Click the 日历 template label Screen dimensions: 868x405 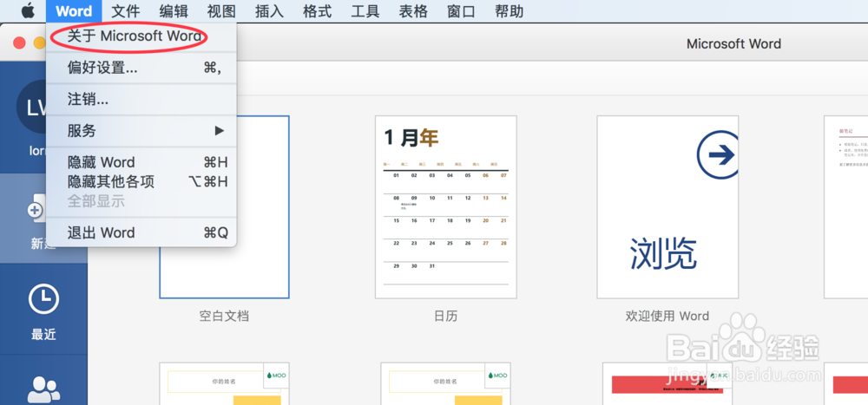(x=445, y=317)
